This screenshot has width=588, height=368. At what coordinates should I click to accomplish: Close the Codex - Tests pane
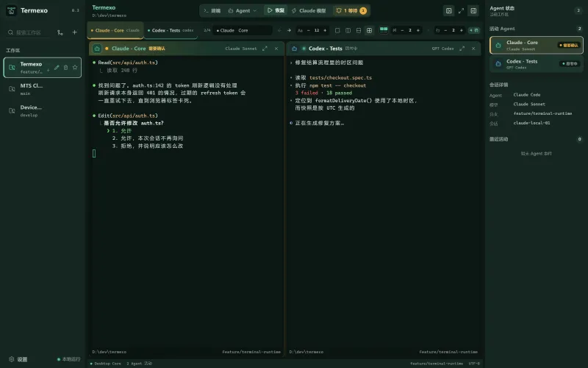point(473,49)
